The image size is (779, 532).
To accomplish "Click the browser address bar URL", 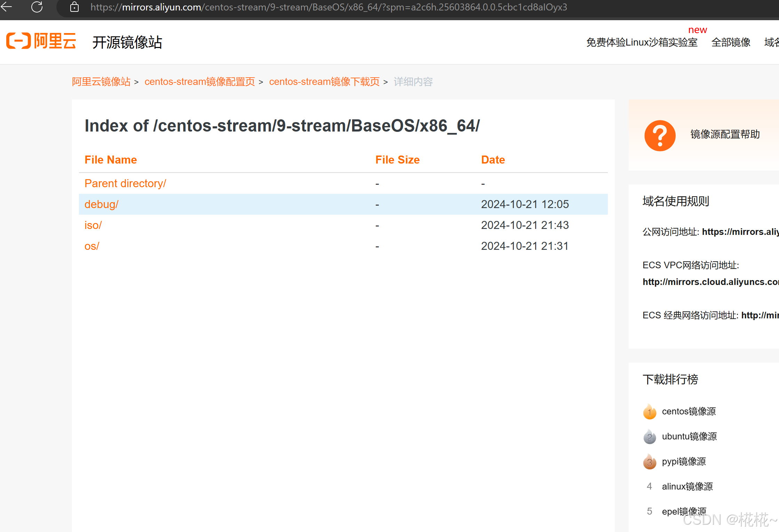I will tap(328, 7).
